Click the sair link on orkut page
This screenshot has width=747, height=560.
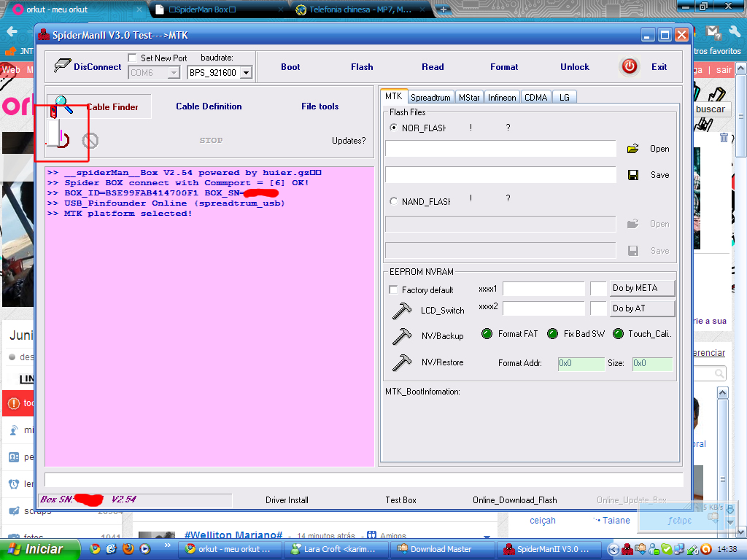(724, 70)
